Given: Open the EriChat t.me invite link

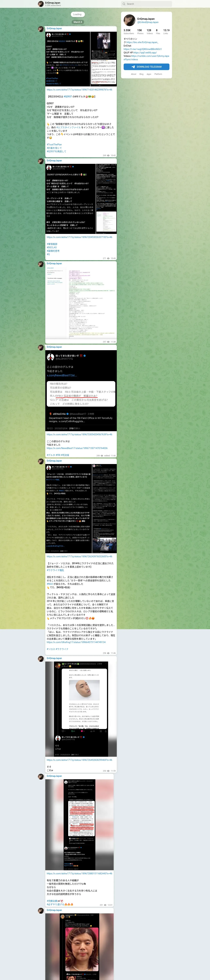Looking at the screenshot, I should [x=143, y=49].
